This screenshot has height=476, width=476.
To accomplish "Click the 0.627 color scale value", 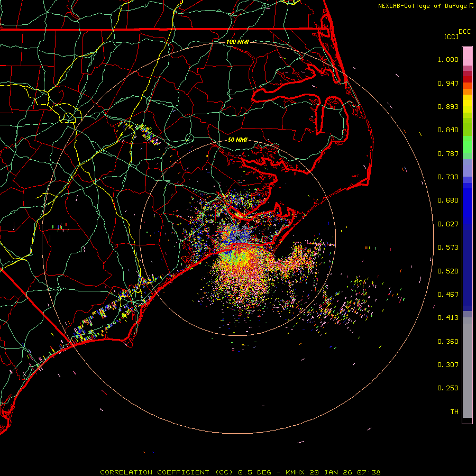I will [448, 224].
